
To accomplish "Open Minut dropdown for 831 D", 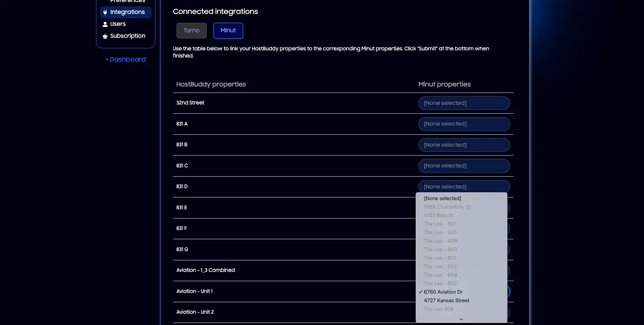I will 464,186.
